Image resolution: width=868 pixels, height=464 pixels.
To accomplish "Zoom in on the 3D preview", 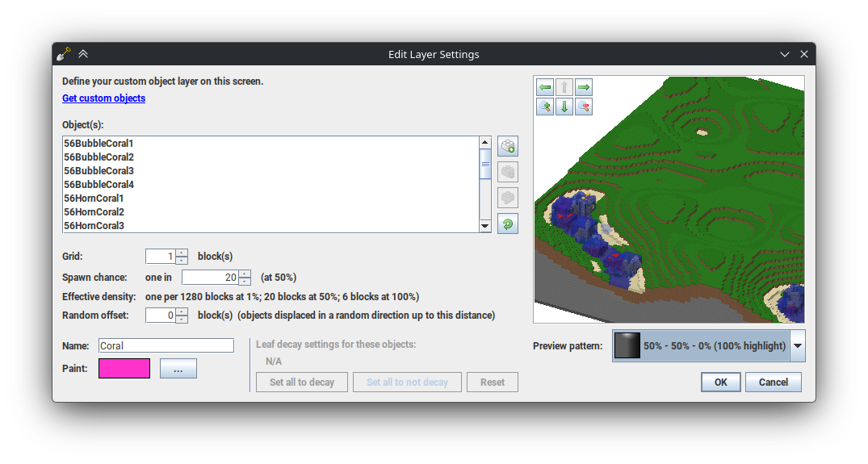I will [545, 107].
